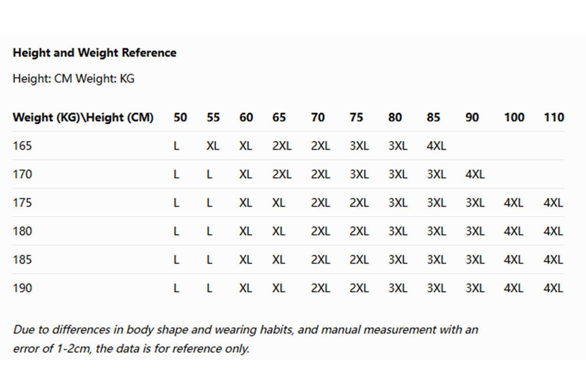Select the L cell in the 165 row

tap(176, 146)
